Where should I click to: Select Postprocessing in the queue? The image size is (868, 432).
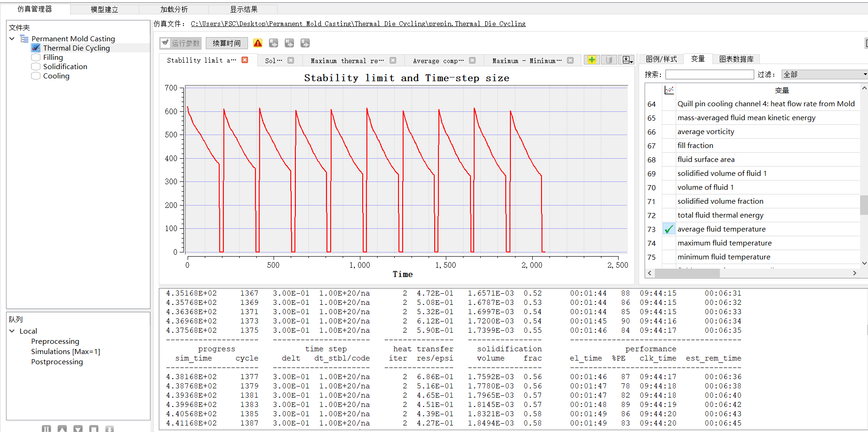[57, 361]
